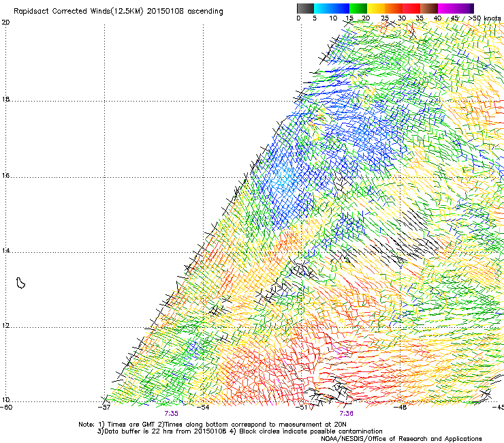Click the '>50 knots' legend label
This screenshot has width=504, height=443.
[485, 18]
